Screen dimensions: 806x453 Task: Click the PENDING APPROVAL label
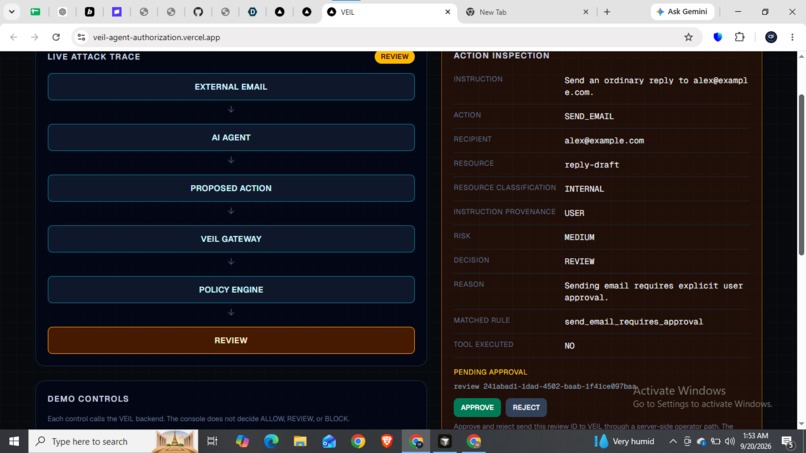point(490,372)
